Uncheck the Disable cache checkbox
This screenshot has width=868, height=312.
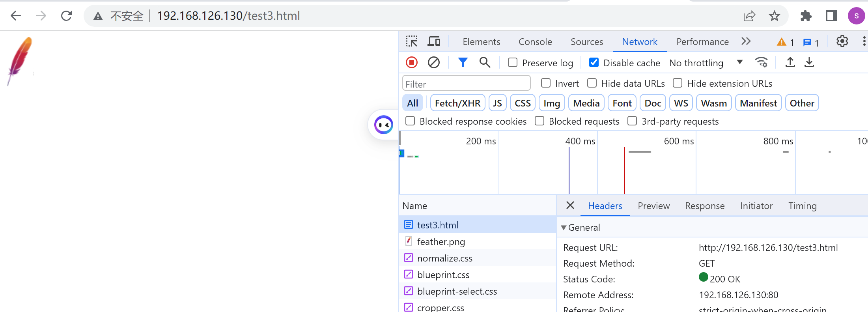(x=594, y=63)
